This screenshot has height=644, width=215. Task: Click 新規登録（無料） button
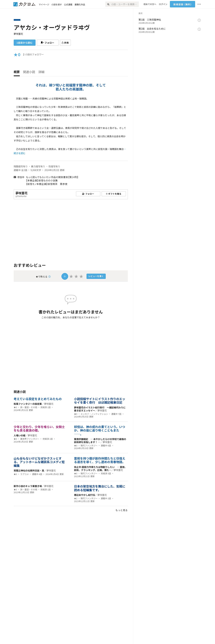[x=183, y=4]
